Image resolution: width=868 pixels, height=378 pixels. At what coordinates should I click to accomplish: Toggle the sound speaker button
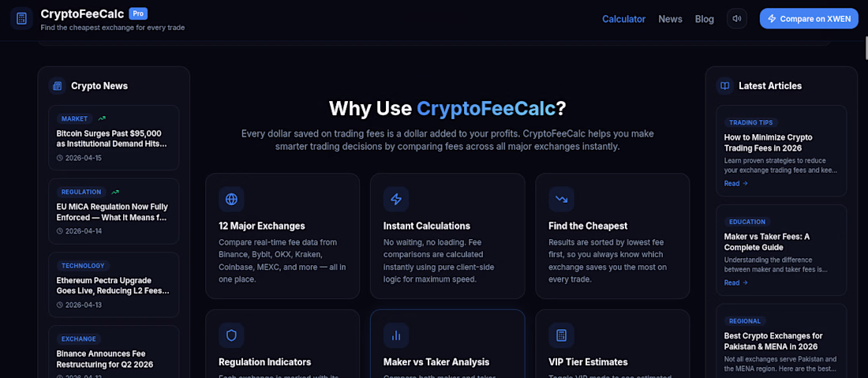(737, 18)
